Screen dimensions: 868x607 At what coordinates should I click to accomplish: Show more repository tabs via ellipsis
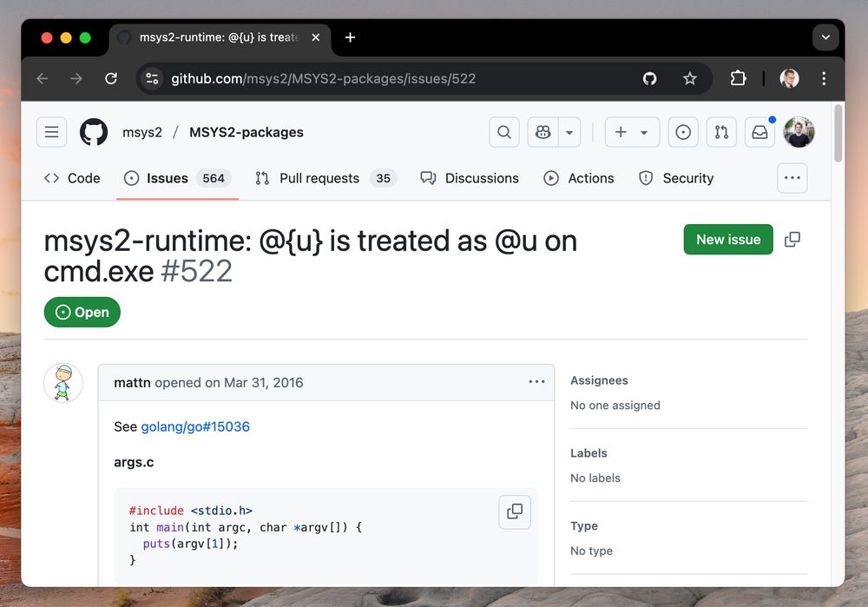click(792, 178)
